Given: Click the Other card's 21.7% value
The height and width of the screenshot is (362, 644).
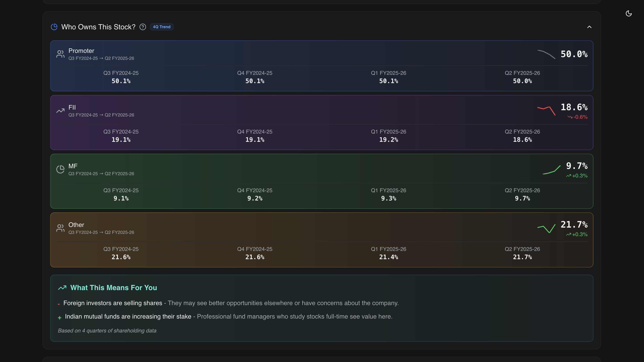Looking at the screenshot, I should coord(574,225).
